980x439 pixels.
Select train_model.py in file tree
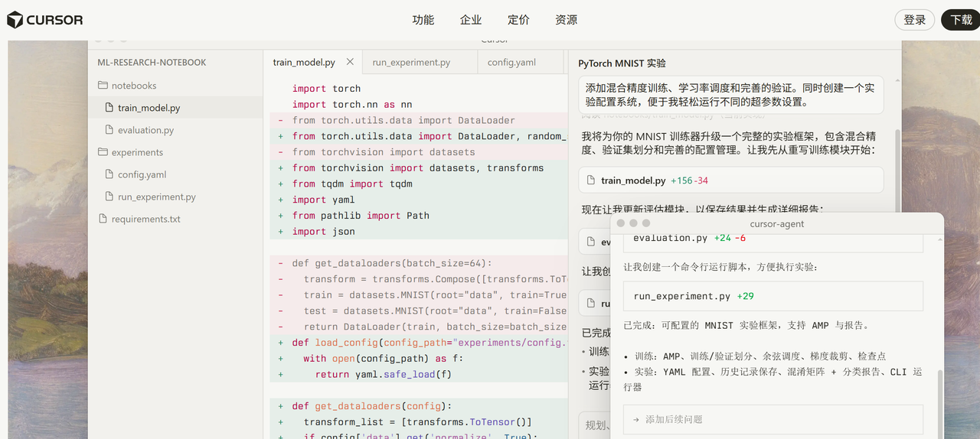click(x=175, y=108)
